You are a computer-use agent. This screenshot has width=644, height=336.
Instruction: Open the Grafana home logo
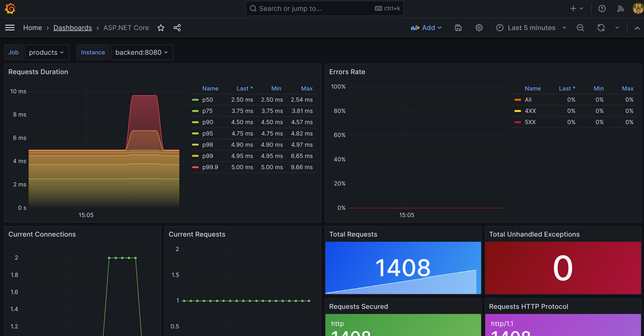pyautogui.click(x=10, y=8)
